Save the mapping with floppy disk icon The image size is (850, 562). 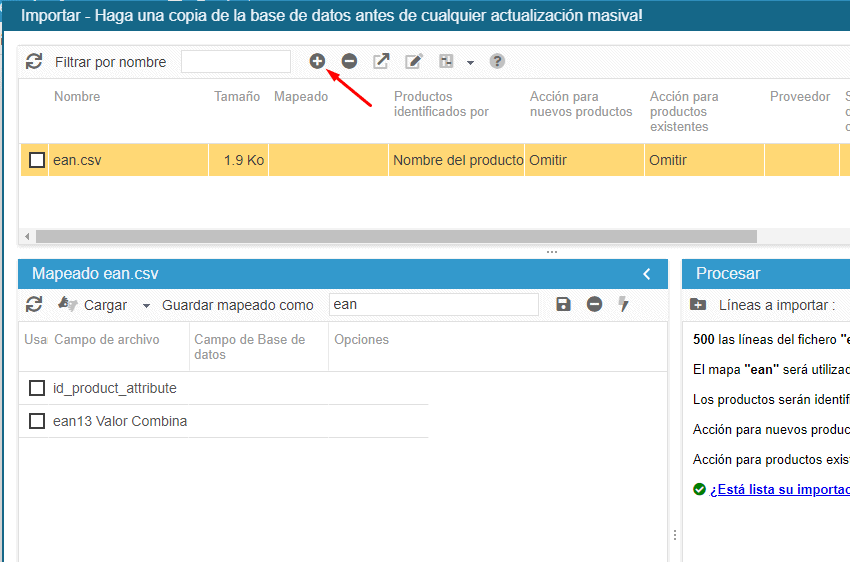point(563,304)
